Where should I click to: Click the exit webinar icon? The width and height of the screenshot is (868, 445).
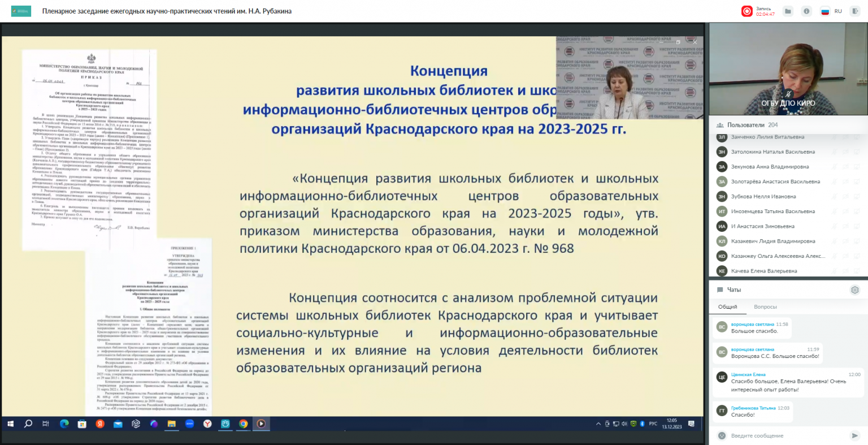856,11
